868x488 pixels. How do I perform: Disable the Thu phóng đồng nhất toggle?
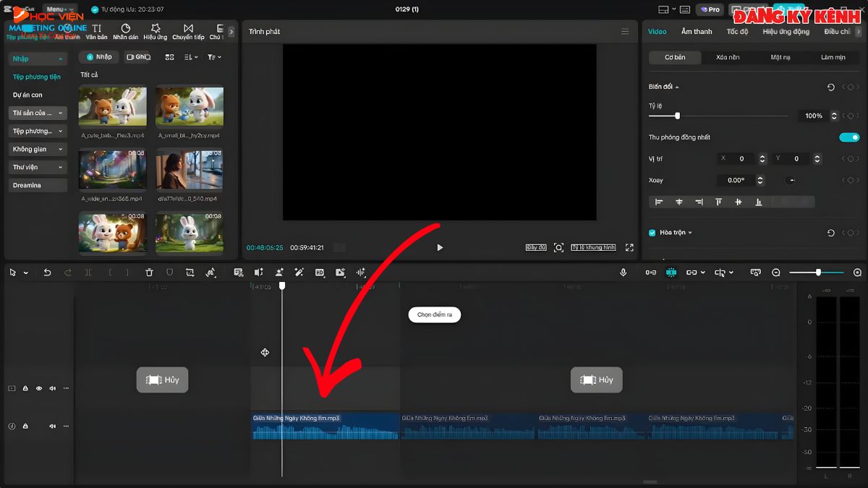click(849, 137)
